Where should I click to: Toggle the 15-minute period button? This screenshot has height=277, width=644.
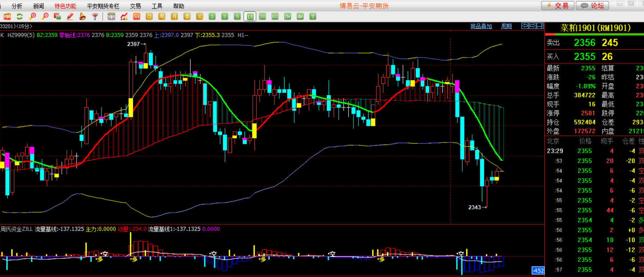pyautogui.click(x=250, y=17)
